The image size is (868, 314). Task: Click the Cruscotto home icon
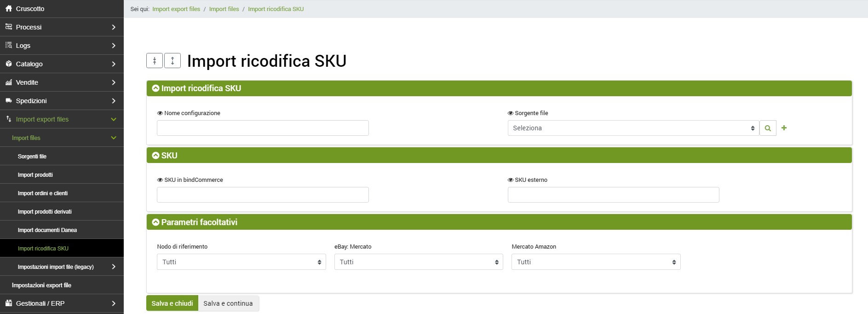(9, 9)
